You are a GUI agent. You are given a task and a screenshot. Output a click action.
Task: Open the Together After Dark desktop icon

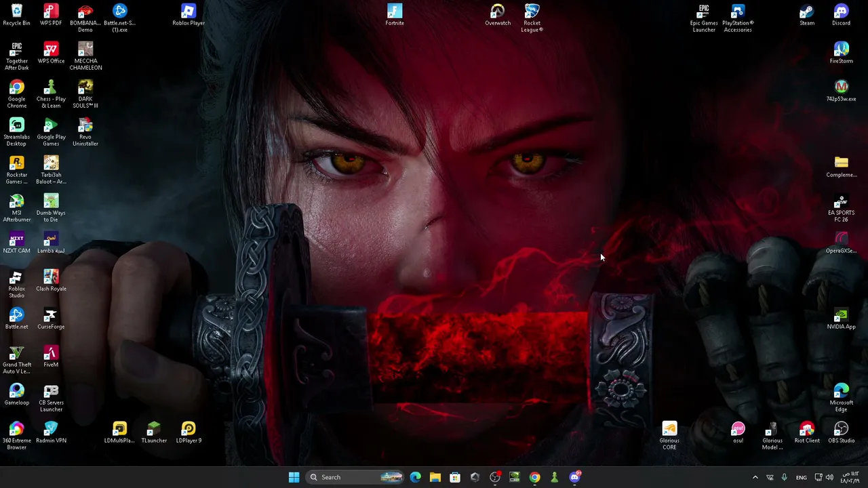tap(16, 56)
